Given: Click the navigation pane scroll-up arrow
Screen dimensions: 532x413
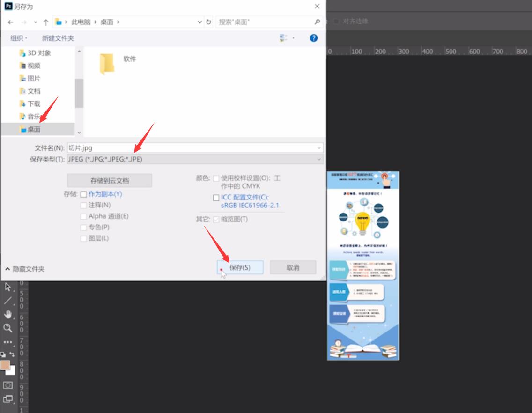Looking at the screenshot, I should coord(79,52).
